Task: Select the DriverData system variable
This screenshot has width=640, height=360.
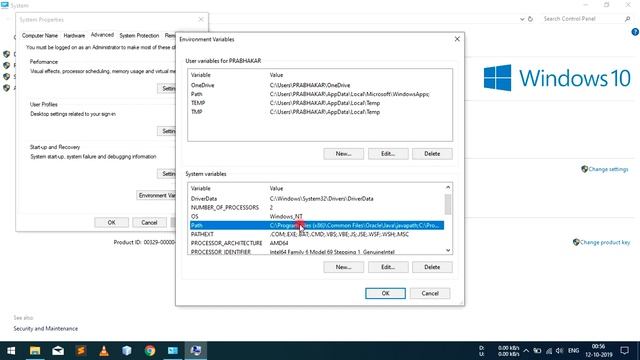Action: (x=316, y=199)
